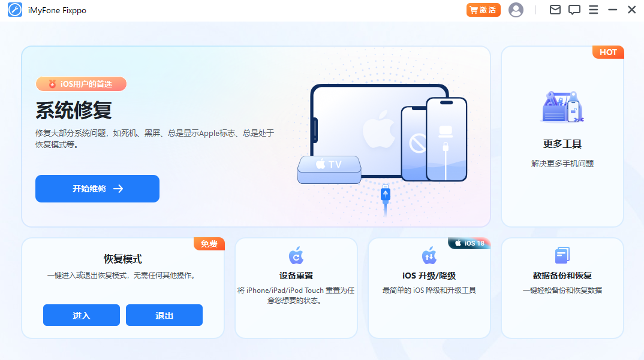Click the 数据备份和恢复 document icon
This screenshot has height=360, width=644.
click(x=562, y=255)
